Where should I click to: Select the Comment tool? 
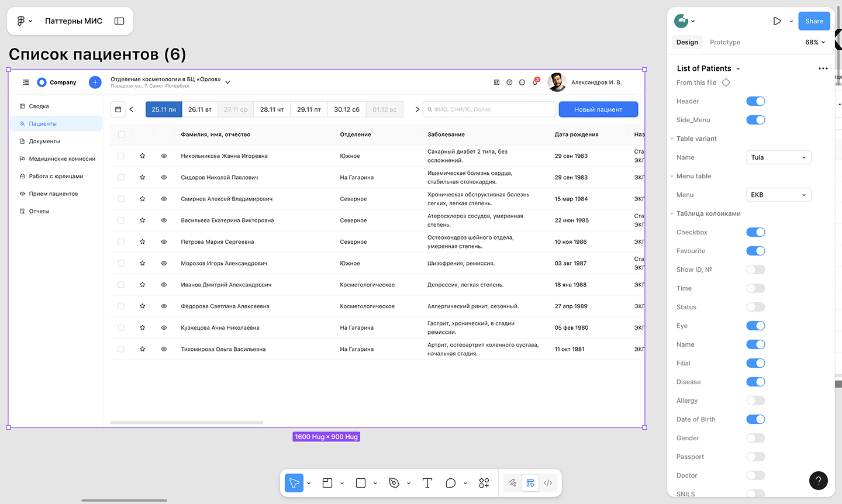pos(450,483)
